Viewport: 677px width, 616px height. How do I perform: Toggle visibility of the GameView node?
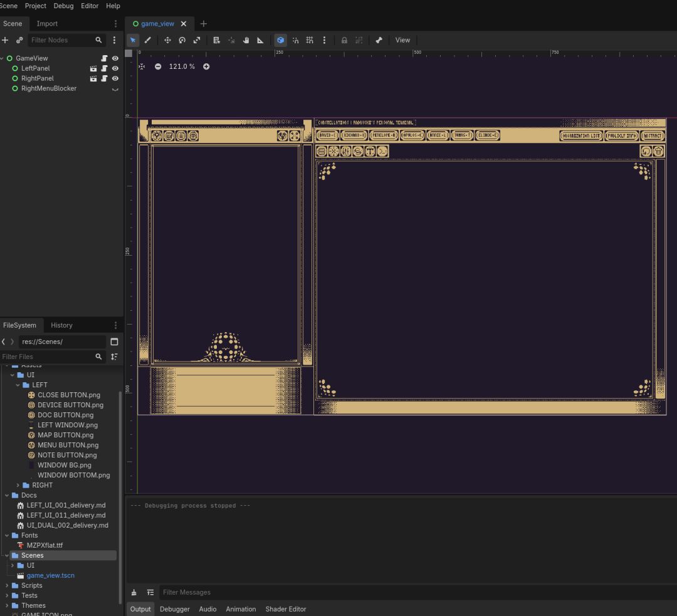click(x=115, y=58)
